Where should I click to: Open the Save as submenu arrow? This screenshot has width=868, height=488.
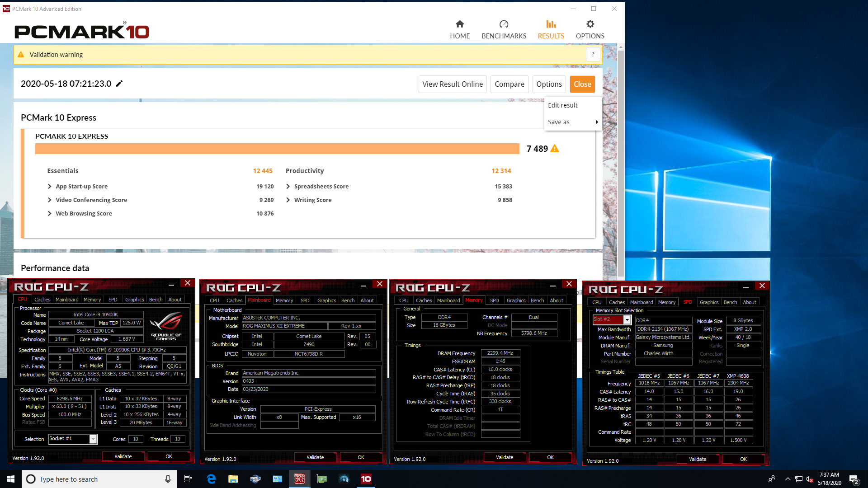[x=597, y=122]
